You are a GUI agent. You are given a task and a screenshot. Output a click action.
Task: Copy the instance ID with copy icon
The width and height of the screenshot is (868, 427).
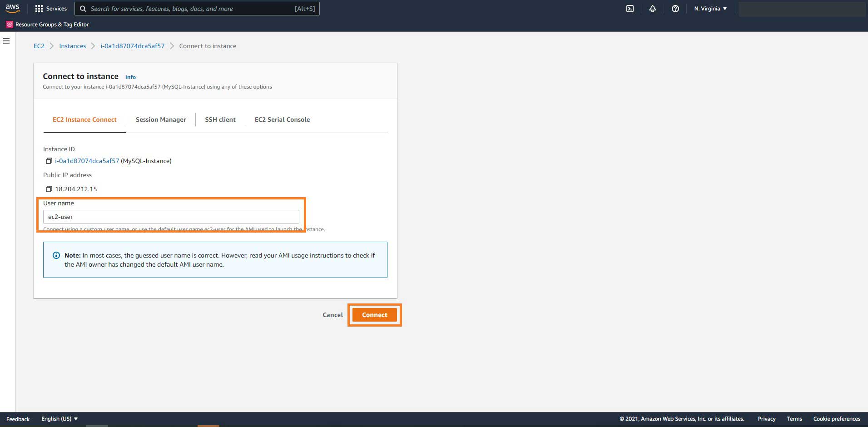49,161
